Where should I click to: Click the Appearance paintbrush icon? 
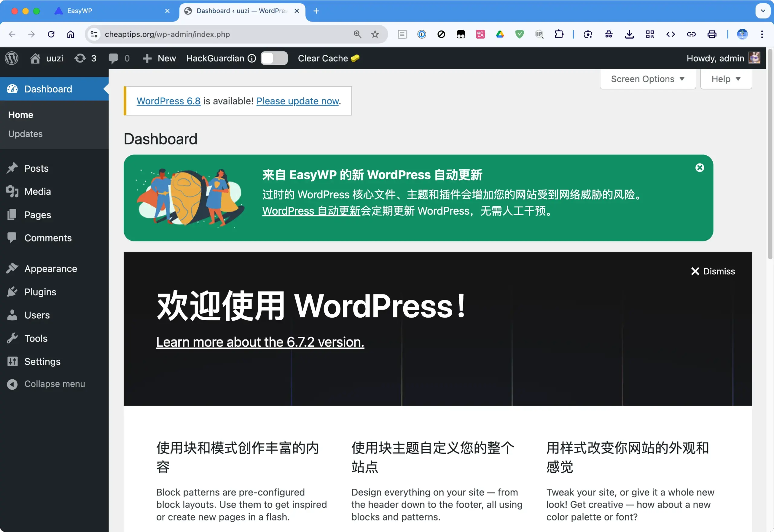coord(12,269)
